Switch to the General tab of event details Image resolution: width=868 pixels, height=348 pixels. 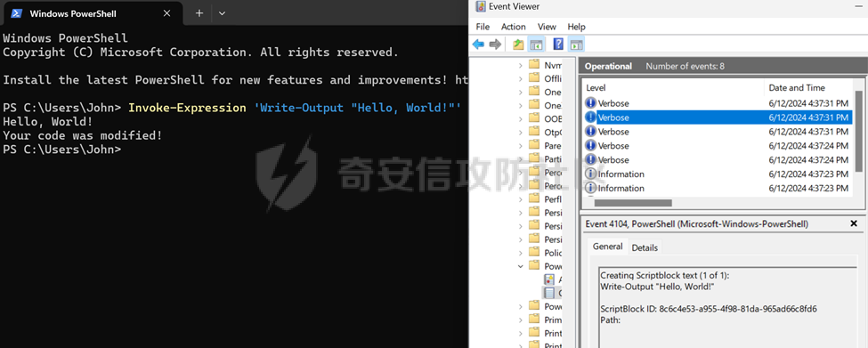(x=607, y=247)
